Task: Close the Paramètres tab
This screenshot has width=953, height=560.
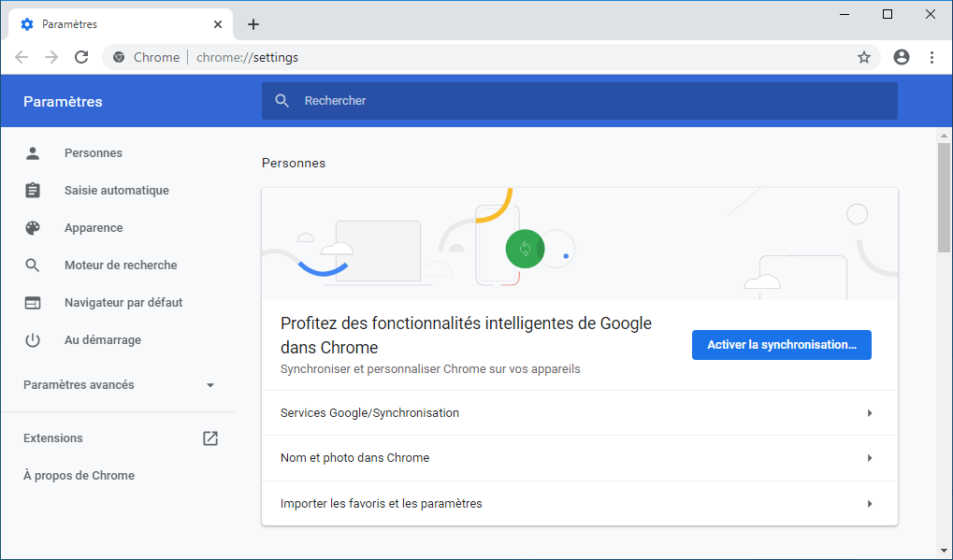Action: (x=218, y=24)
